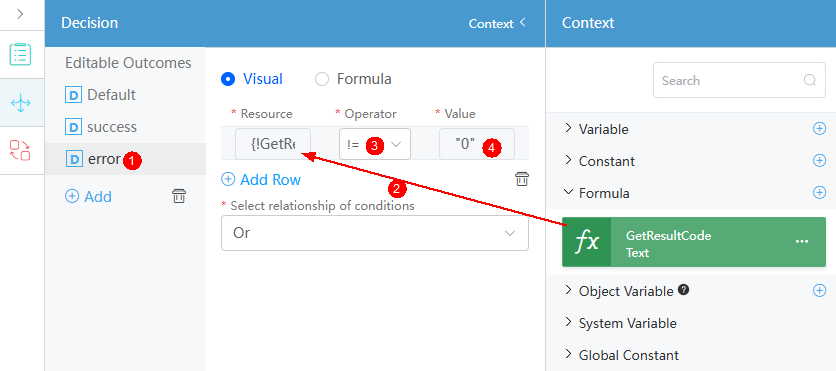Viewport: 836px width, 371px height.
Task: Click the Search field in the Context panel
Action: [x=739, y=80]
